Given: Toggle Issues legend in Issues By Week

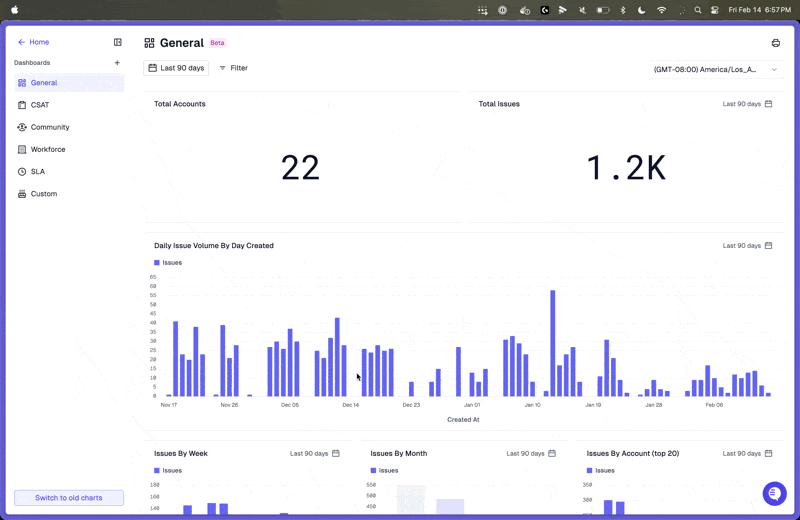Looking at the screenshot, I should pos(168,471).
